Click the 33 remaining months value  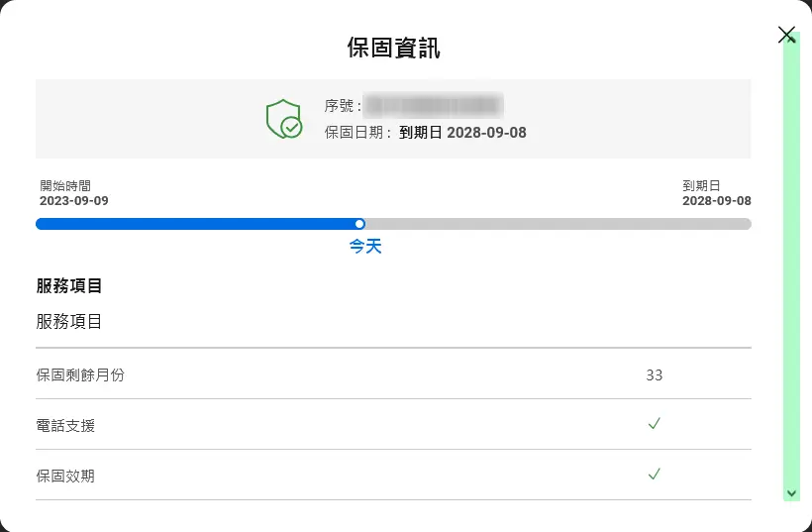coord(654,374)
